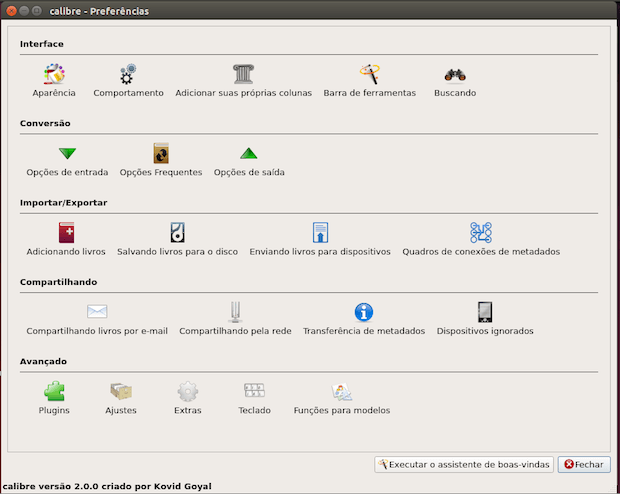The image size is (620, 494).
Task: Click the Plugins label
Action: click(x=54, y=411)
